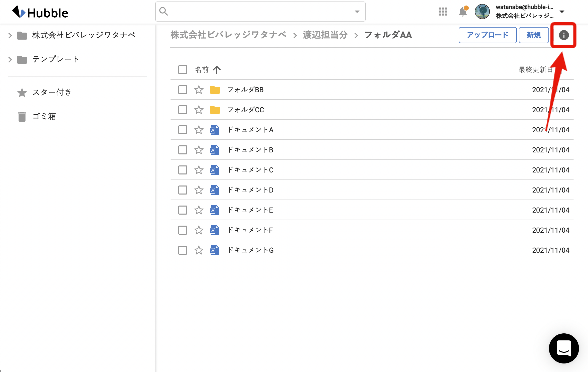588x372 pixels.
Task: Click the Word icon of ドキュメントB
Action: 214,150
